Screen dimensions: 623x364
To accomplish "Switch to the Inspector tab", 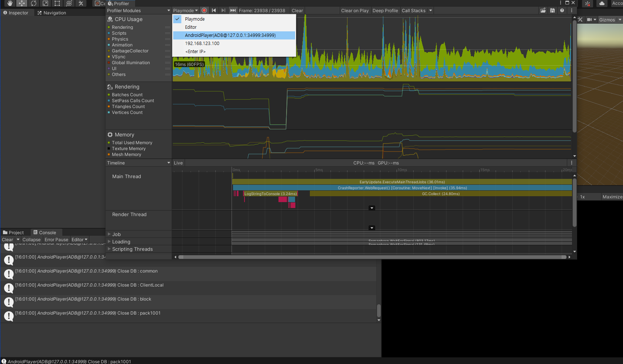I will click(16, 13).
